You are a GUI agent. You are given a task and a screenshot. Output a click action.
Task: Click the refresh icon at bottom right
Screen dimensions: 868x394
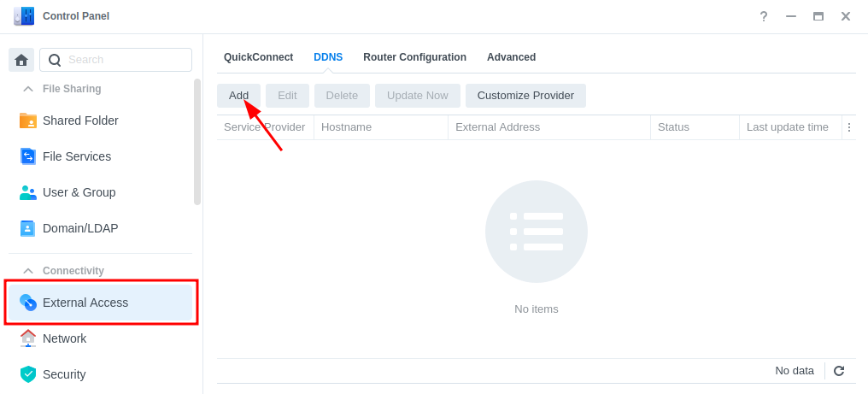(x=839, y=371)
